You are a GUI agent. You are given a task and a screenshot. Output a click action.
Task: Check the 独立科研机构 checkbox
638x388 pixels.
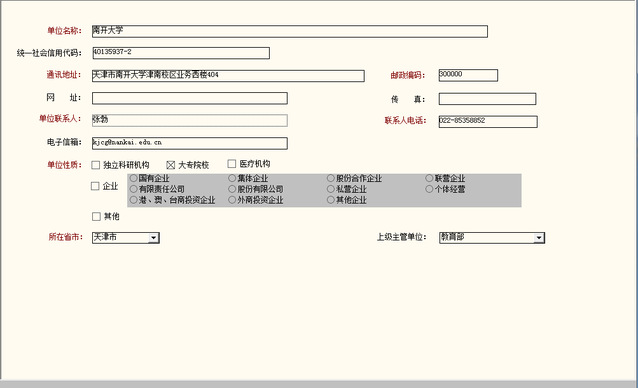pyautogui.click(x=96, y=165)
